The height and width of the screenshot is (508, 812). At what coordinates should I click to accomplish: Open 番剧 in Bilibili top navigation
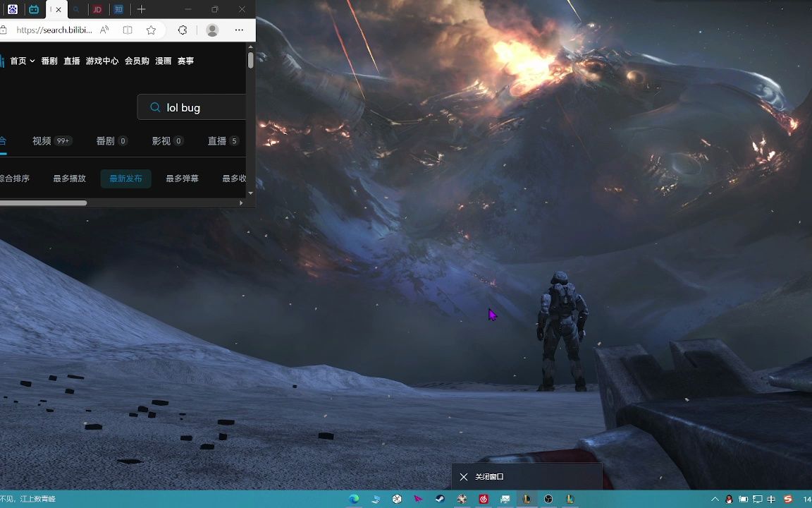tap(49, 61)
